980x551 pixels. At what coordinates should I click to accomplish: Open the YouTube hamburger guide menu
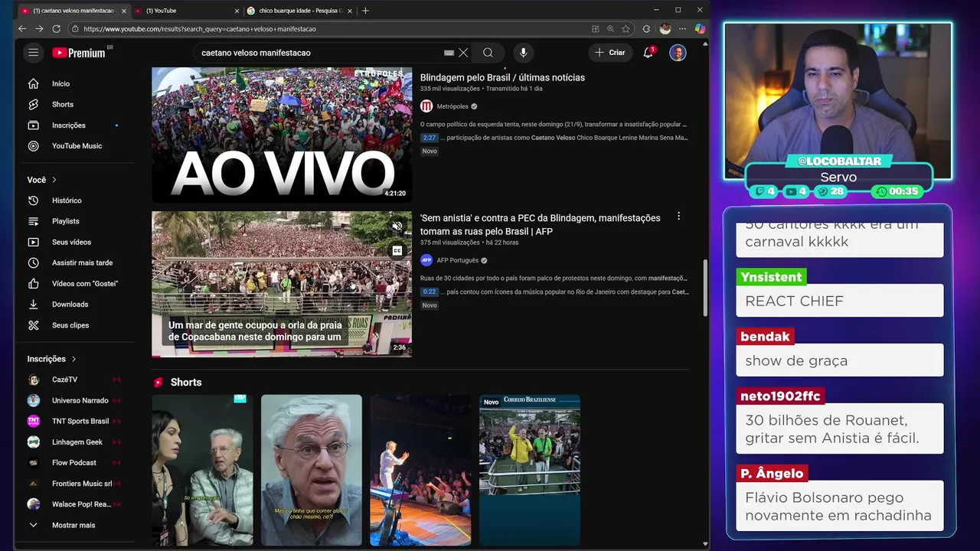click(x=33, y=53)
